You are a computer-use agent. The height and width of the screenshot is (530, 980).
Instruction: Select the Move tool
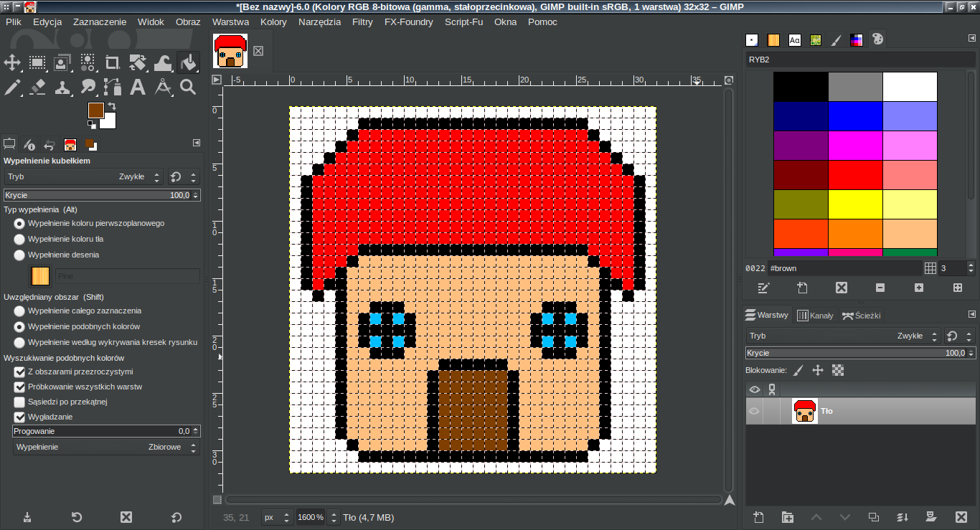12,62
